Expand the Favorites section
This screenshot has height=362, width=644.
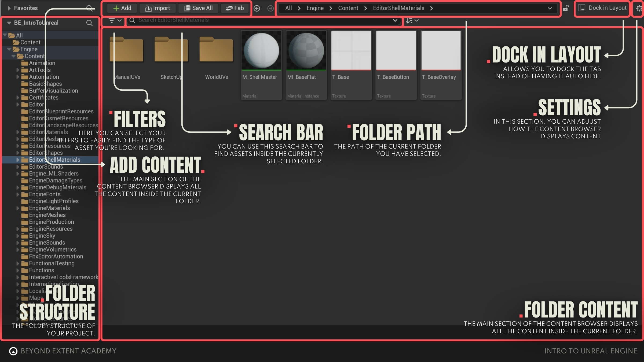[9, 8]
